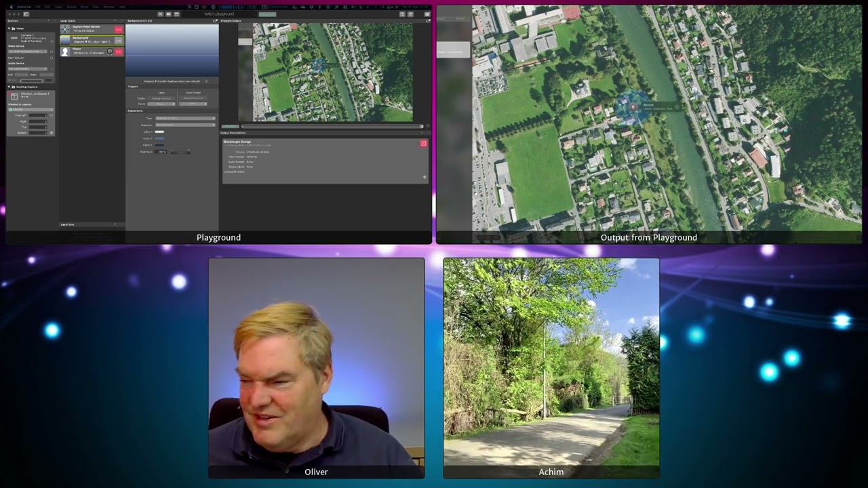Click the Position 2 percentage field
This screenshot has width=868, height=488.
(x=161, y=152)
